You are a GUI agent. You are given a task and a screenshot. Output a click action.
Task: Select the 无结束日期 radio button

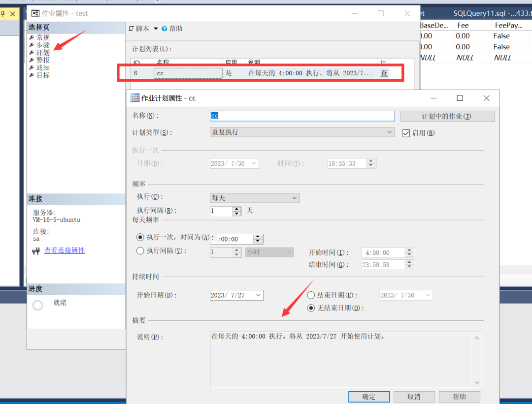(x=311, y=308)
